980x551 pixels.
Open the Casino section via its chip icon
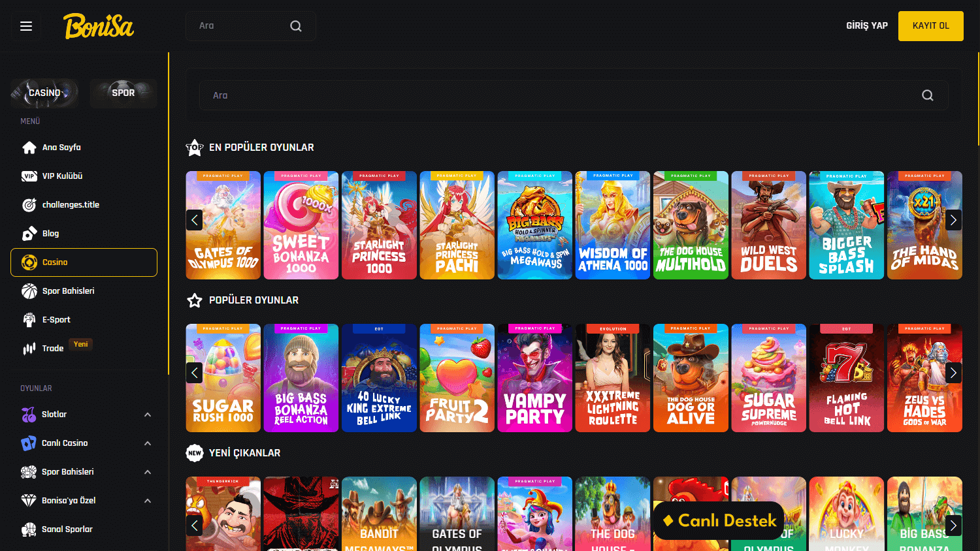(x=29, y=262)
